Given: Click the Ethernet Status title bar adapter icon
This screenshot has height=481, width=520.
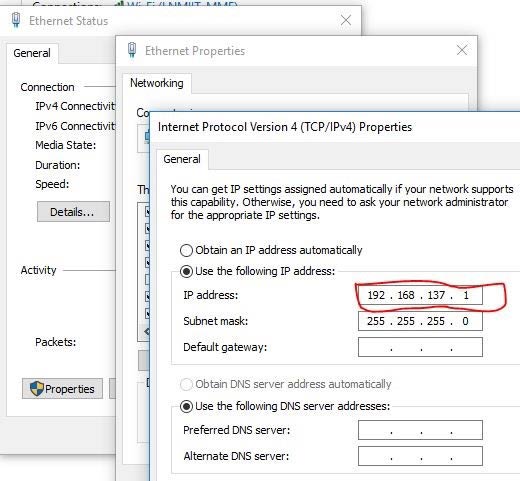Looking at the screenshot, I should pyautogui.click(x=16, y=20).
